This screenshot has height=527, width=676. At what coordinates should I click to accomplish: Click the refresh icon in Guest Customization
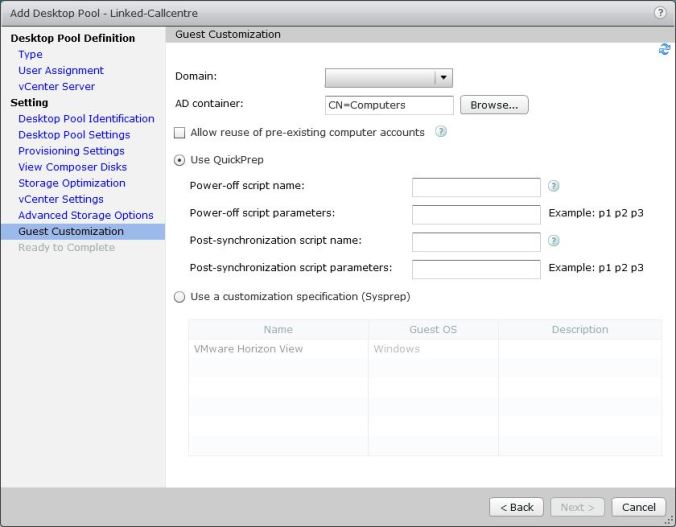tap(664, 49)
